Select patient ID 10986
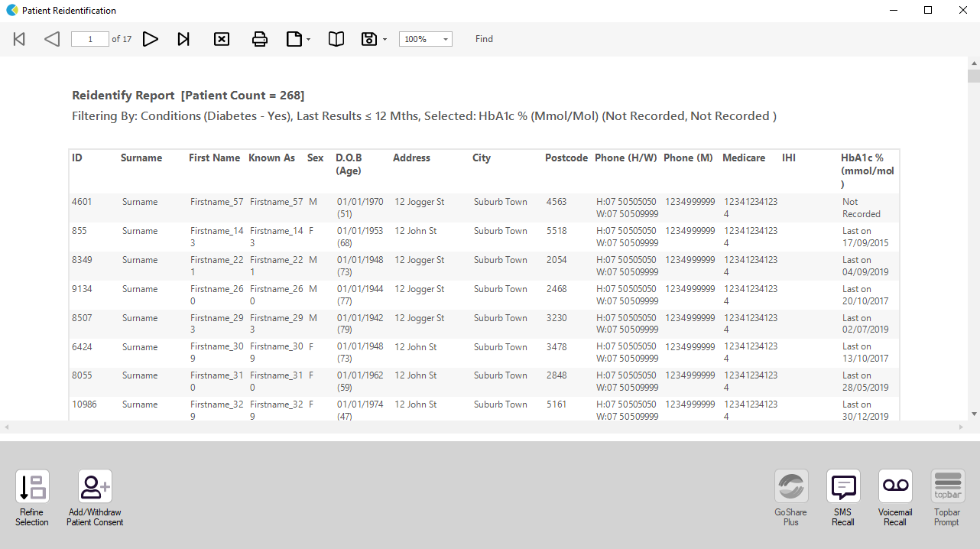This screenshot has width=980, height=549. coord(84,404)
